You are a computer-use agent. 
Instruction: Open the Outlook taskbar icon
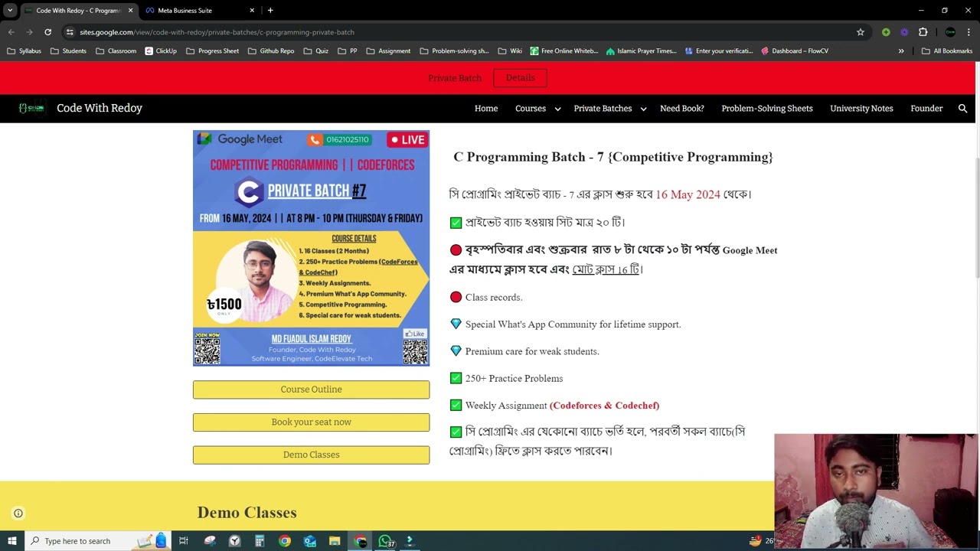(310, 541)
